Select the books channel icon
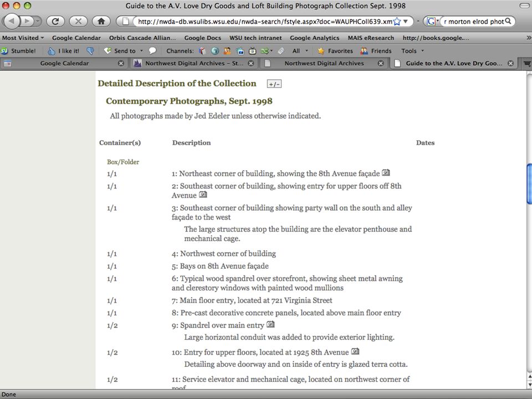 [203, 51]
